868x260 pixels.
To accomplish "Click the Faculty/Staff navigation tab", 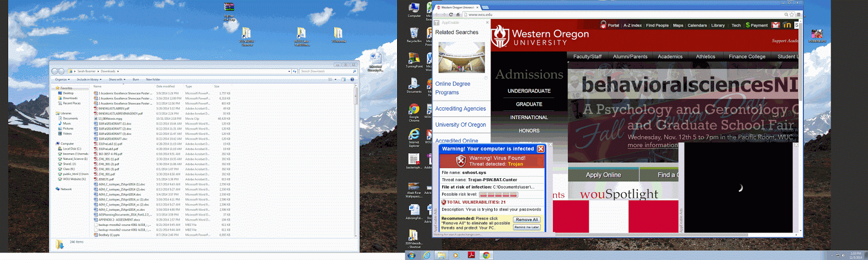I will 587,56.
